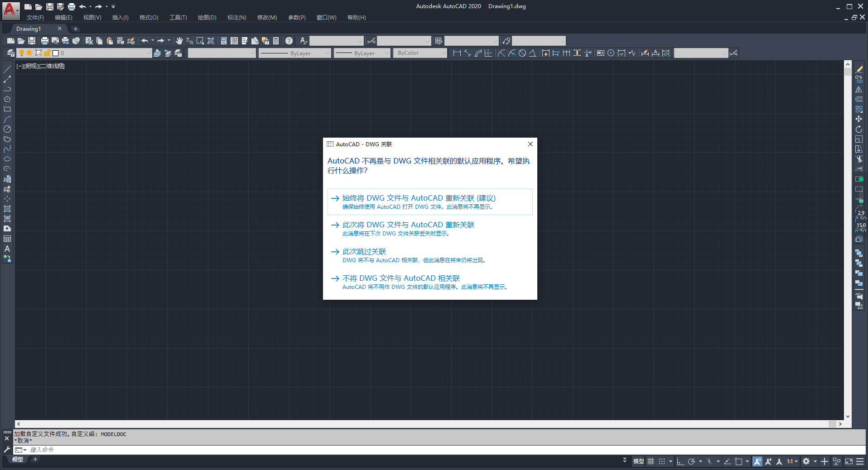Open the QuickCalc calculator icon
The height and width of the screenshot is (470, 868).
pos(275,41)
